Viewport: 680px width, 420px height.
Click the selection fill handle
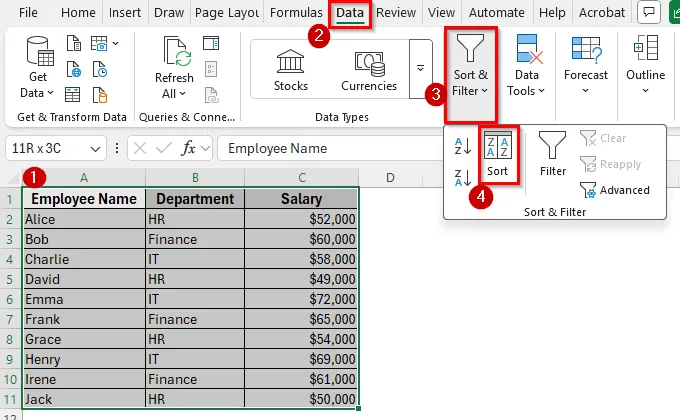pyautogui.click(x=359, y=408)
